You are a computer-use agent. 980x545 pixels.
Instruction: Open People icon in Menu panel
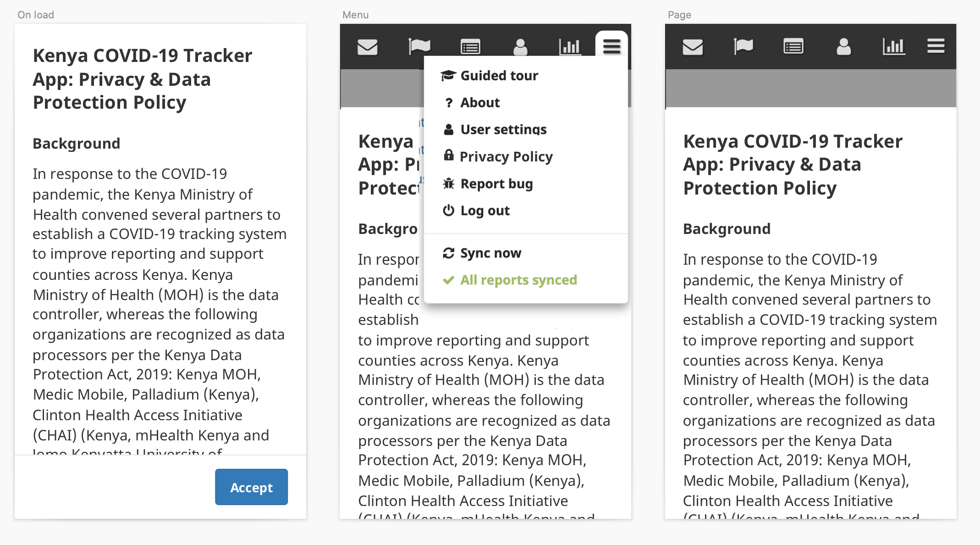coord(520,47)
